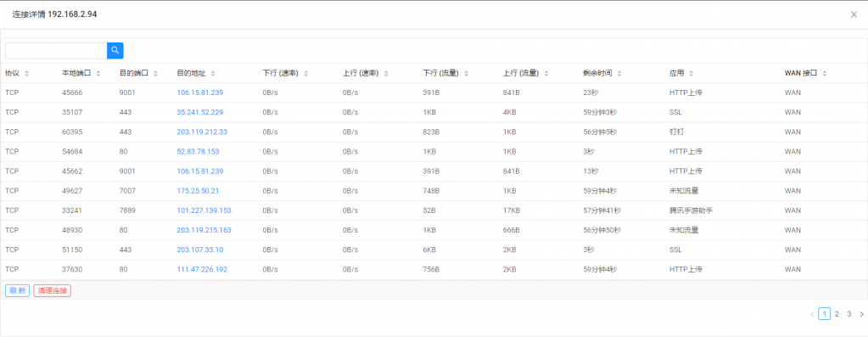The width and height of the screenshot is (868, 337).
Task: Open destination address 101.227.139.153
Action: click(x=204, y=211)
